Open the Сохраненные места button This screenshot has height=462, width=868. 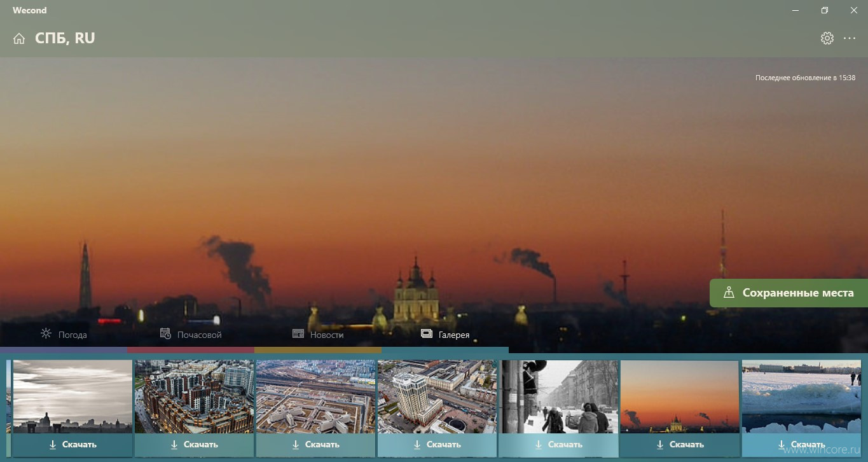[789, 293]
